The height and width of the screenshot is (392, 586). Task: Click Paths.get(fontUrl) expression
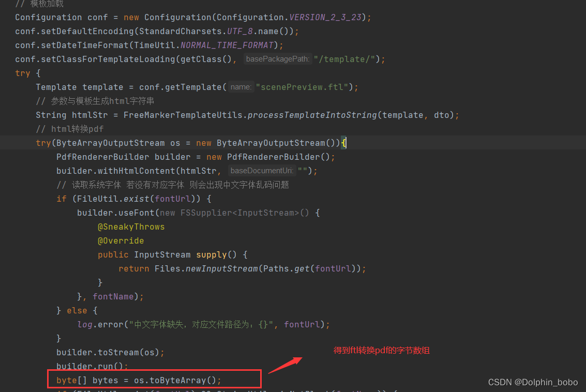click(x=309, y=269)
